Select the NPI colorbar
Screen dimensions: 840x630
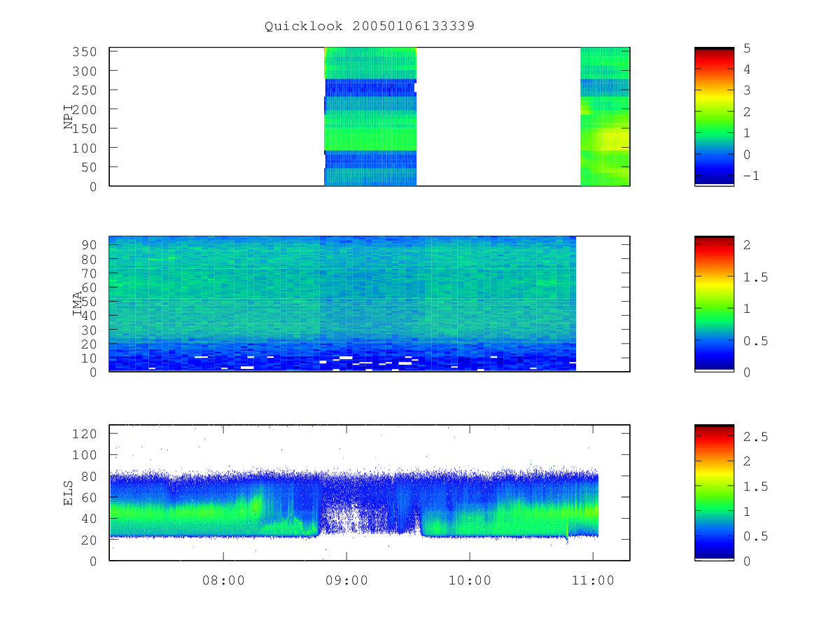(714, 116)
